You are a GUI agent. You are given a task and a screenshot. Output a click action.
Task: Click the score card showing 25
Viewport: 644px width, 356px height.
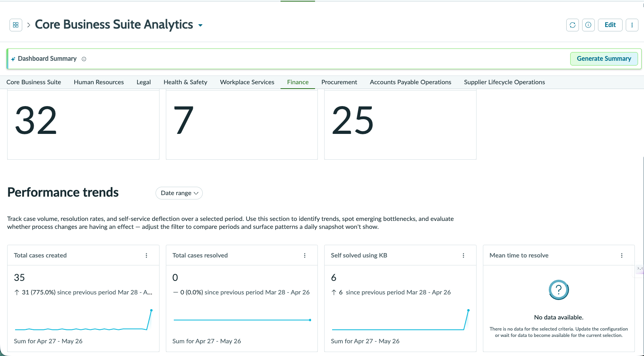[x=400, y=124]
